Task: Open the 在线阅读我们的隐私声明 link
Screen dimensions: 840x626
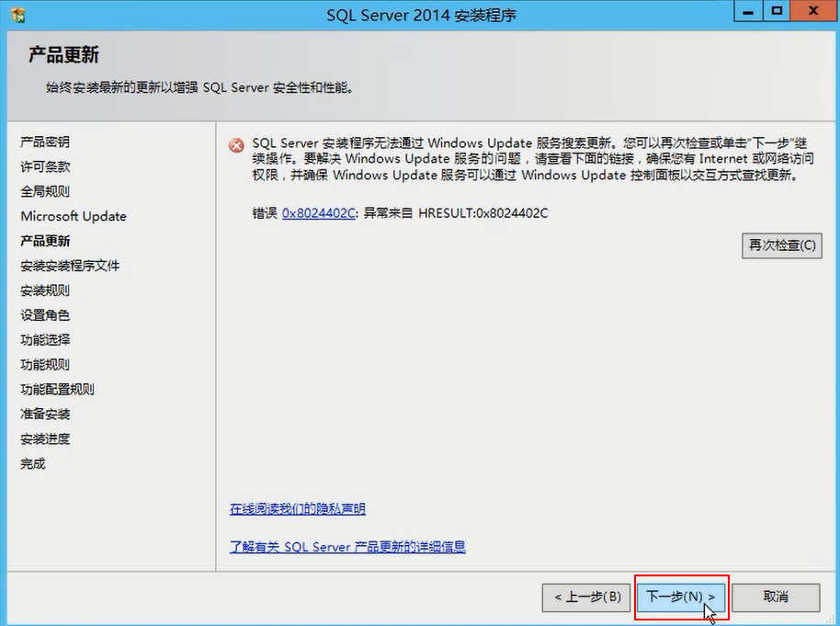Action: [298, 508]
